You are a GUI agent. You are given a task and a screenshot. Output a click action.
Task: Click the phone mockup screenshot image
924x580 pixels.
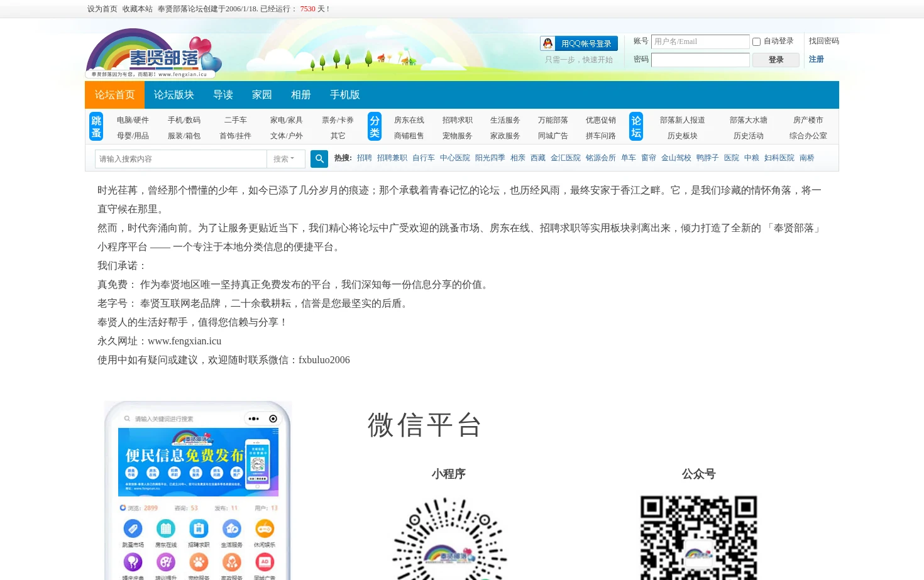pyautogui.click(x=198, y=490)
